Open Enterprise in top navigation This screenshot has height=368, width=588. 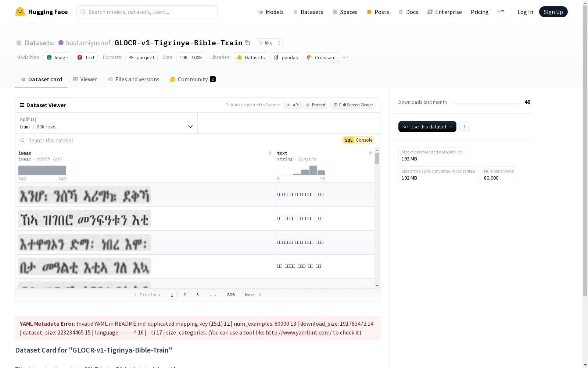(x=445, y=12)
